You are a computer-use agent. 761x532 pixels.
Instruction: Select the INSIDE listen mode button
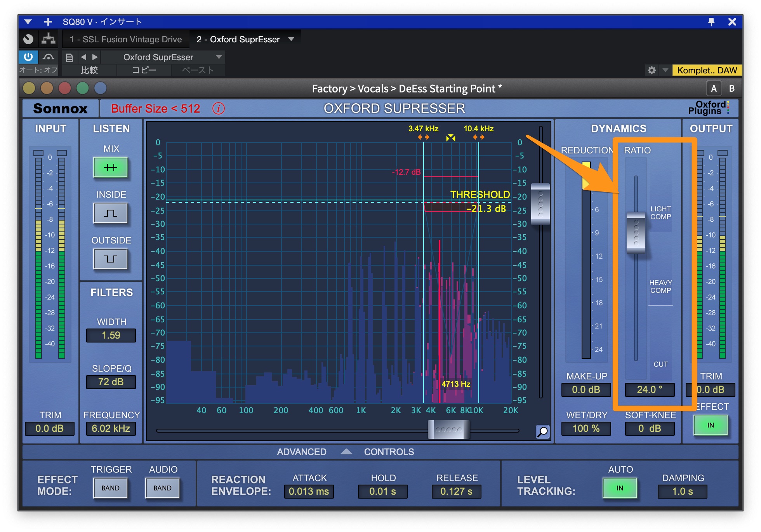pos(111,213)
